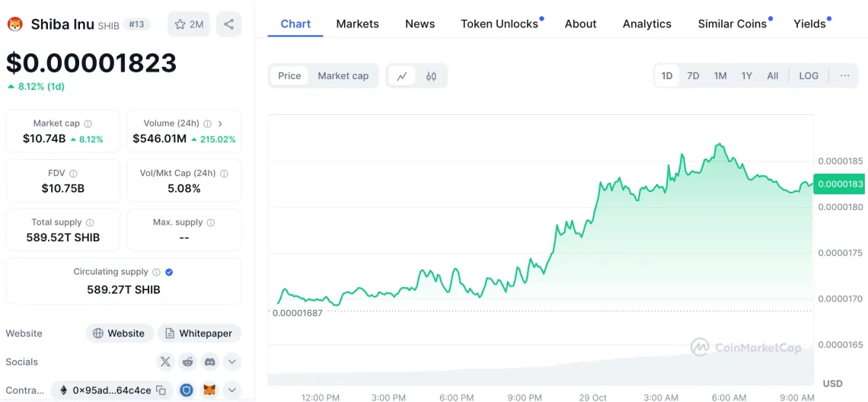This screenshot has width=868, height=402.
Task: Select the 7D time range
Action: [x=693, y=76]
